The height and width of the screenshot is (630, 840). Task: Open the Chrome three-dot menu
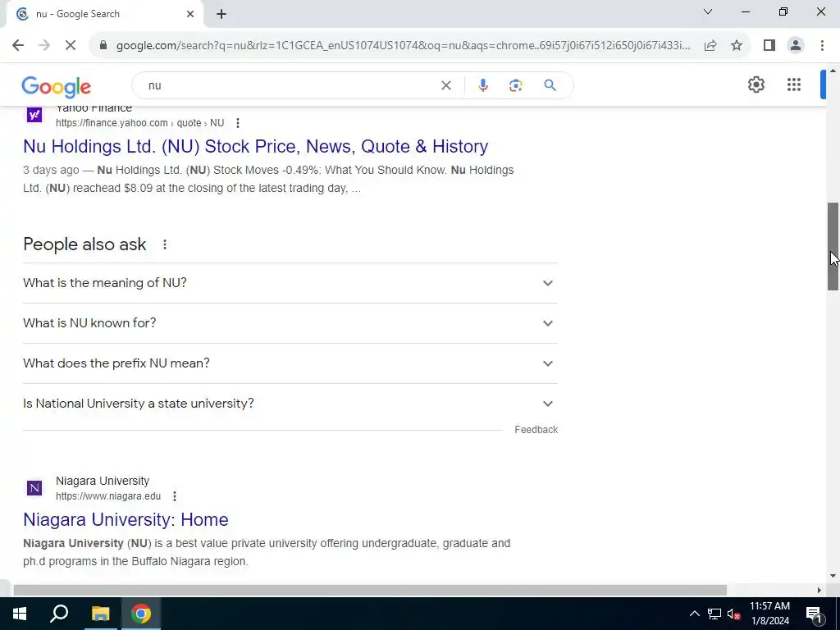[x=822, y=46]
